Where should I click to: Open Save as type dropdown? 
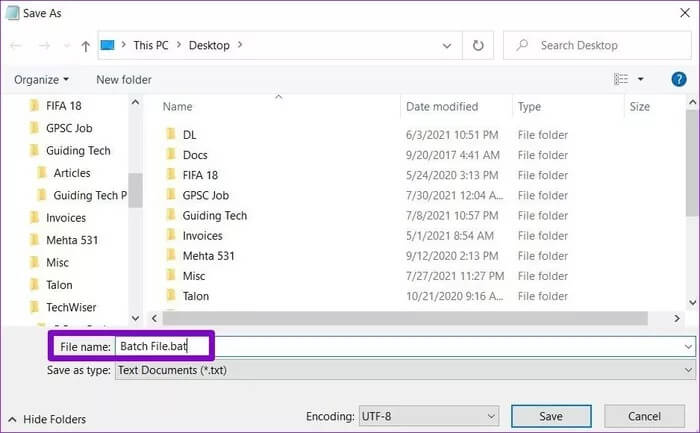coord(405,370)
